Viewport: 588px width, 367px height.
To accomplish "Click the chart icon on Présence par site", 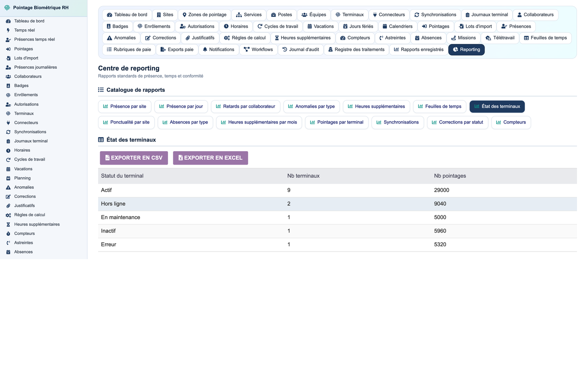I will 105,106.
